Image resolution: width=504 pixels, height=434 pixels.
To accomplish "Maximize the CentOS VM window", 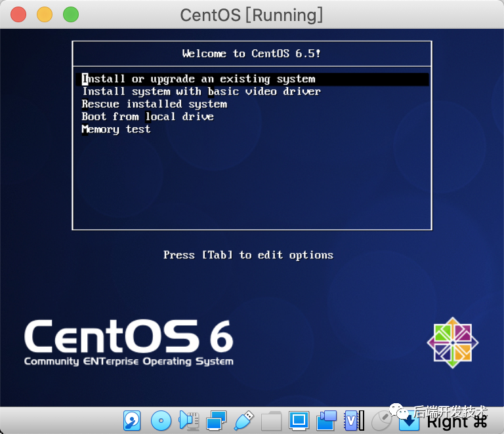I will [x=71, y=14].
